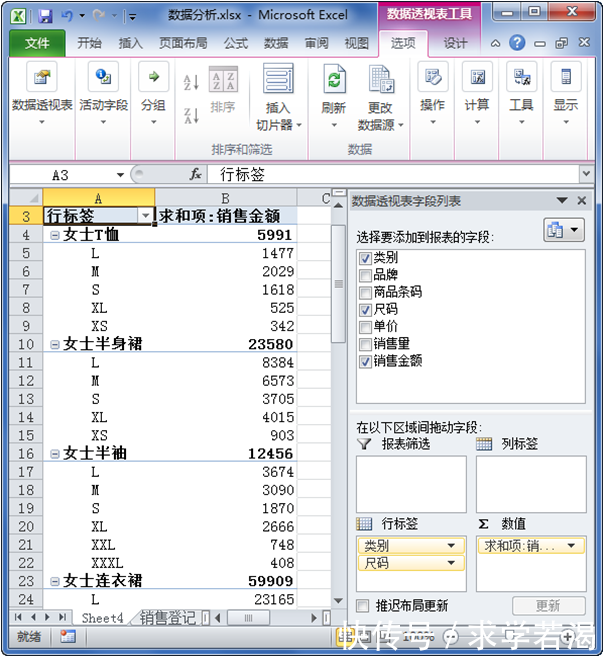
Task: Sort ascending A to Z icon
Action: point(191,82)
